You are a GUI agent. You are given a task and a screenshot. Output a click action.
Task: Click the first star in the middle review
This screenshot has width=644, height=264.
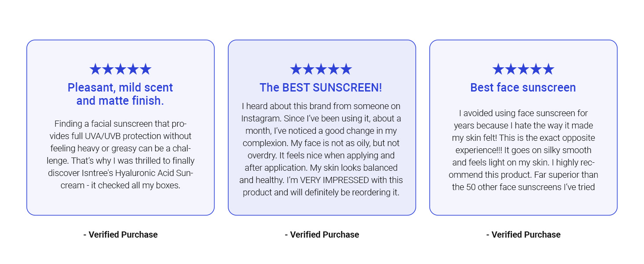pos(296,69)
